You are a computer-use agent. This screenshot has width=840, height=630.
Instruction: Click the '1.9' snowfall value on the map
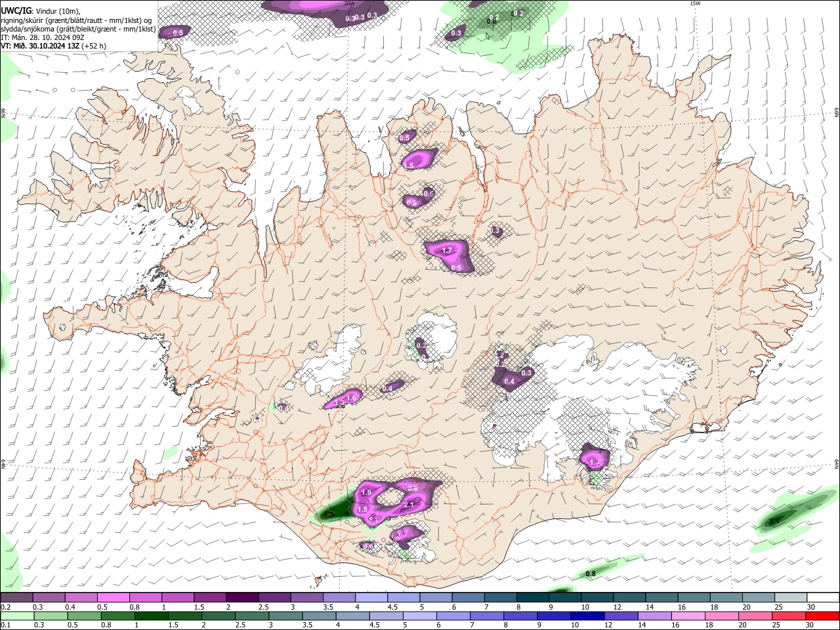[x=366, y=492]
